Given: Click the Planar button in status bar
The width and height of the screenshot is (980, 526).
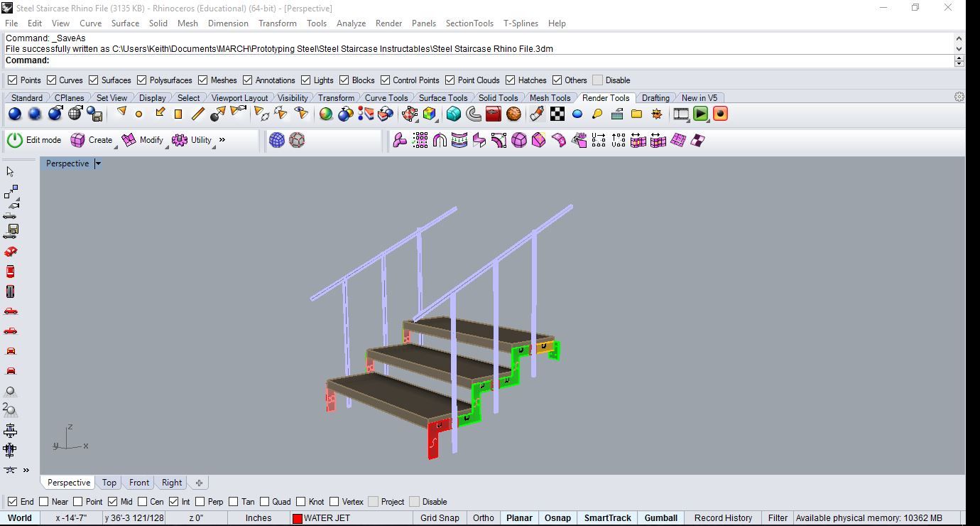Looking at the screenshot, I should 519,518.
